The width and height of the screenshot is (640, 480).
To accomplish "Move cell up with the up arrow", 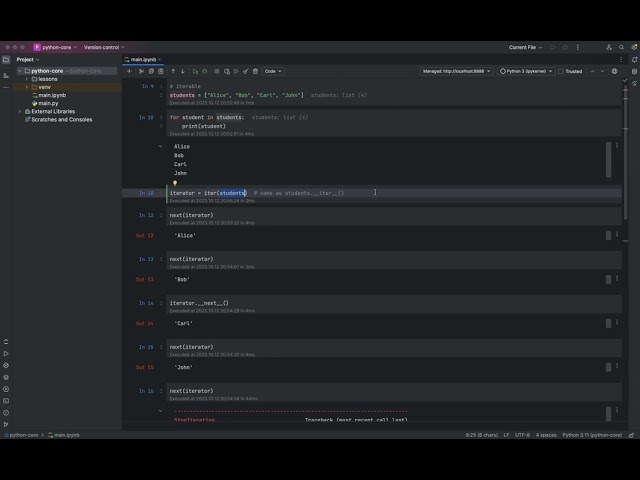I will [x=173, y=71].
